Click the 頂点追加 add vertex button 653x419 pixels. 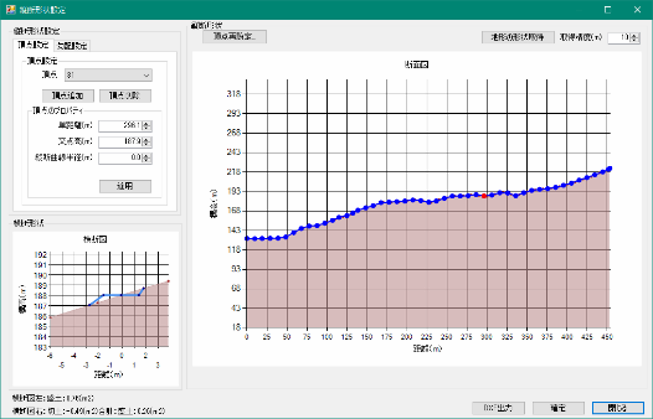click(68, 96)
